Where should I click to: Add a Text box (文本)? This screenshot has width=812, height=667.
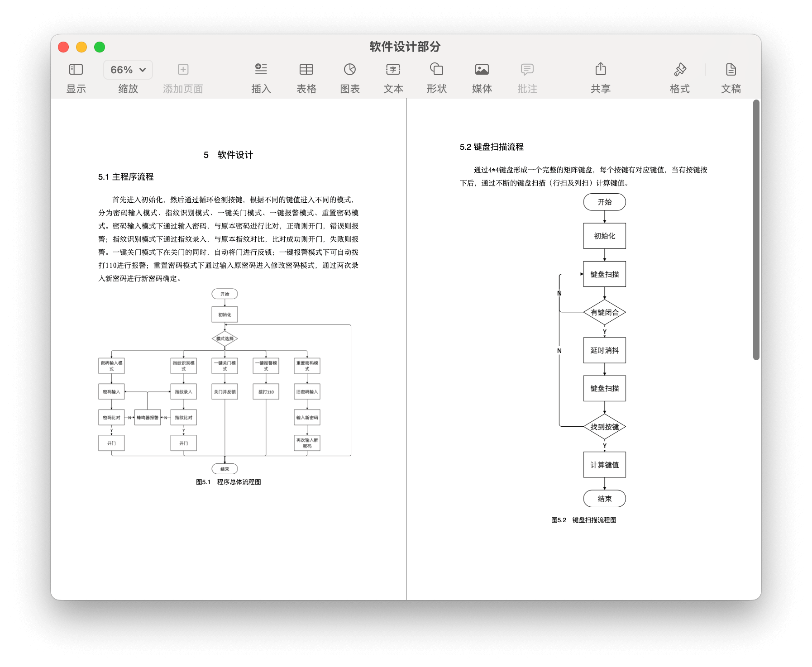tap(393, 69)
